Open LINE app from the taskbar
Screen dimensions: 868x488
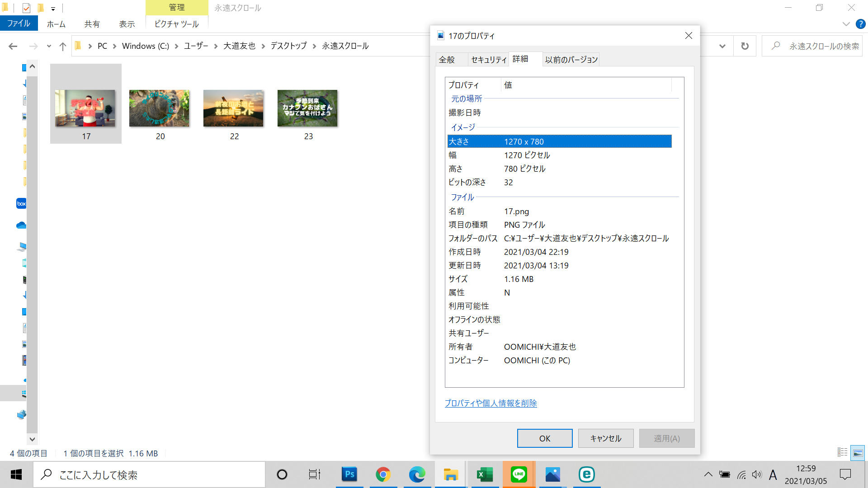tap(519, 474)
